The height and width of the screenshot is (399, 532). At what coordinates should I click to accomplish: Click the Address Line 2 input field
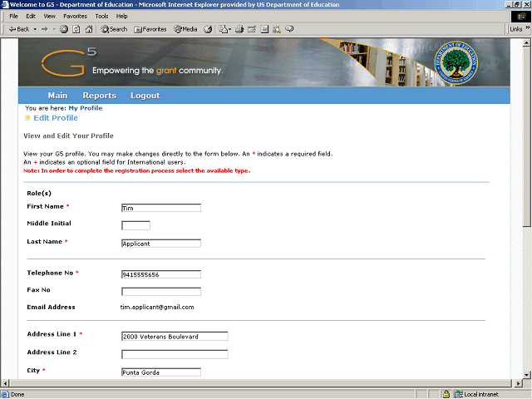pyautogui.click(x=175, y=354)
